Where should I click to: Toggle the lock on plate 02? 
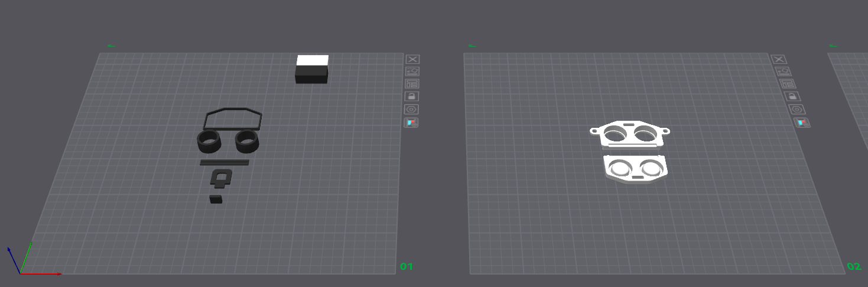tap(792, 96)
